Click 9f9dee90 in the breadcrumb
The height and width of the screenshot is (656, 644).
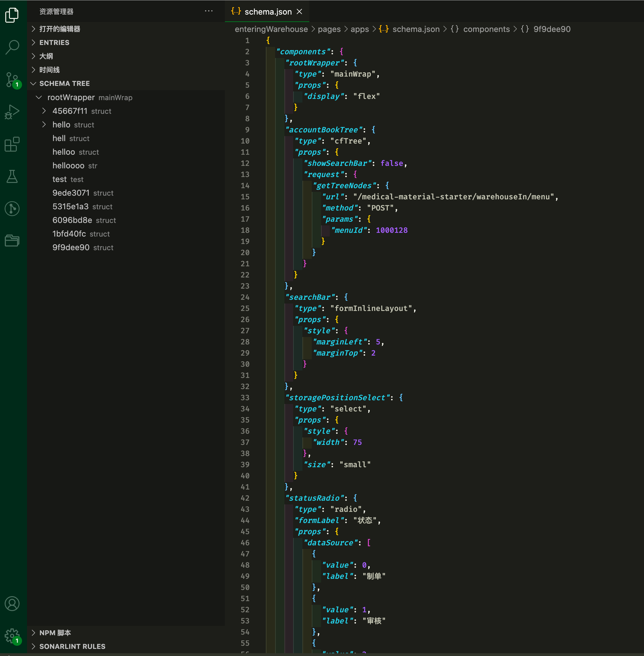click(546, 29)
